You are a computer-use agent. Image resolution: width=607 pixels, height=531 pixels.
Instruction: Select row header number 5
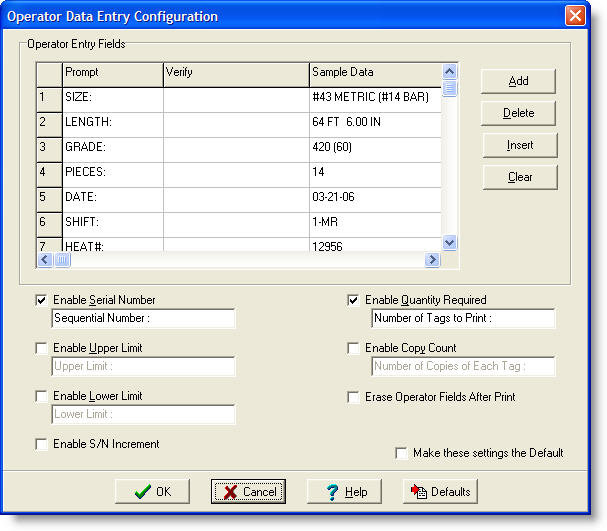pos(49,200)
